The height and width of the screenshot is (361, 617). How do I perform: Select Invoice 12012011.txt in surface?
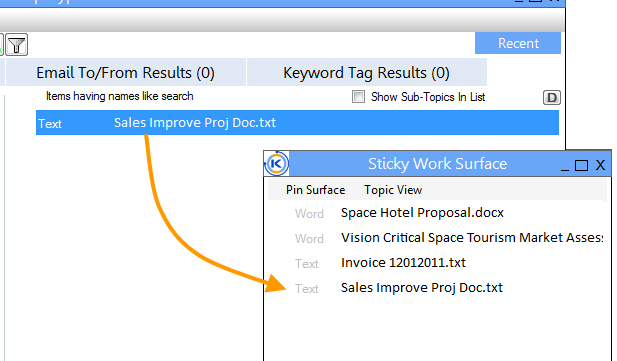click(x=403, y=263)
